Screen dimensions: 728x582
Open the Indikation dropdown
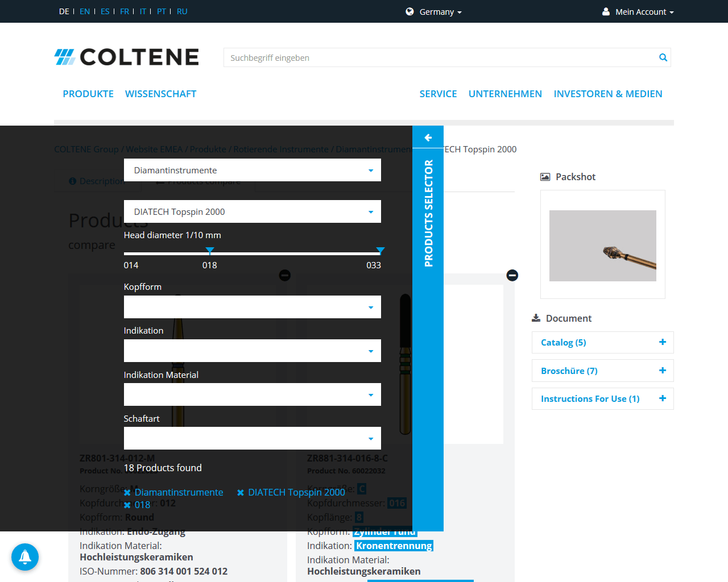[x=253, y=351]
